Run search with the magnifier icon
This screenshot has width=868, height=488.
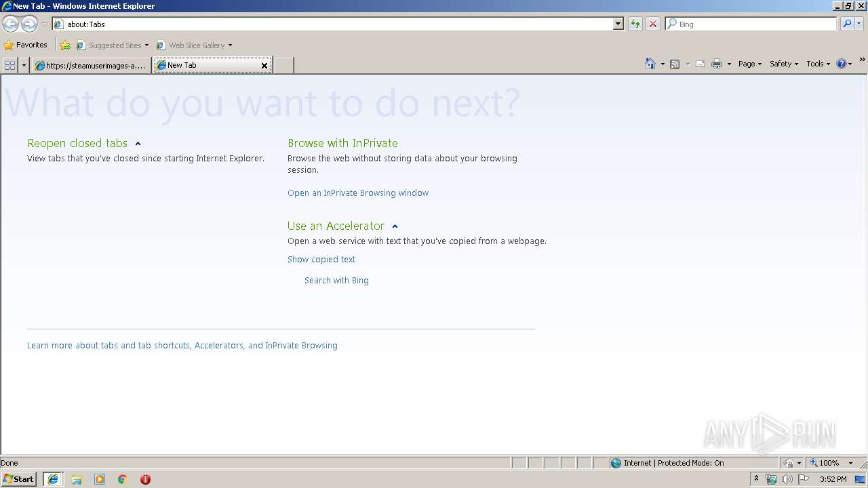click(846, 24)
